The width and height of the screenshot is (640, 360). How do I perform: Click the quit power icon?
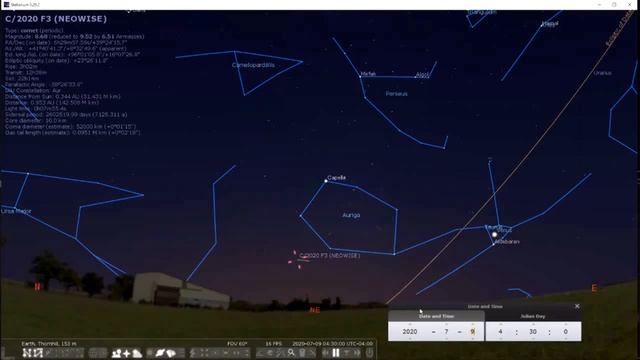(x=369, y=353)
